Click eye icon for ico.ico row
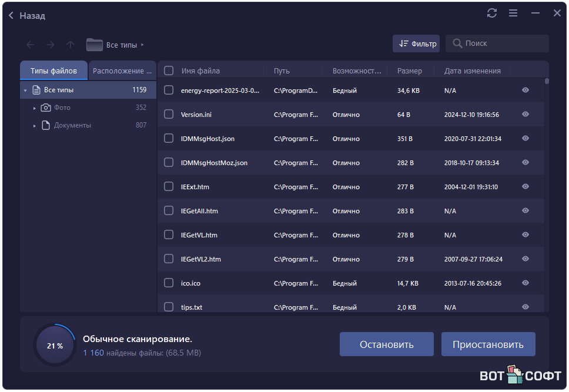The width and height of the screenshot is (569, 392). click(x=526, y=283)
